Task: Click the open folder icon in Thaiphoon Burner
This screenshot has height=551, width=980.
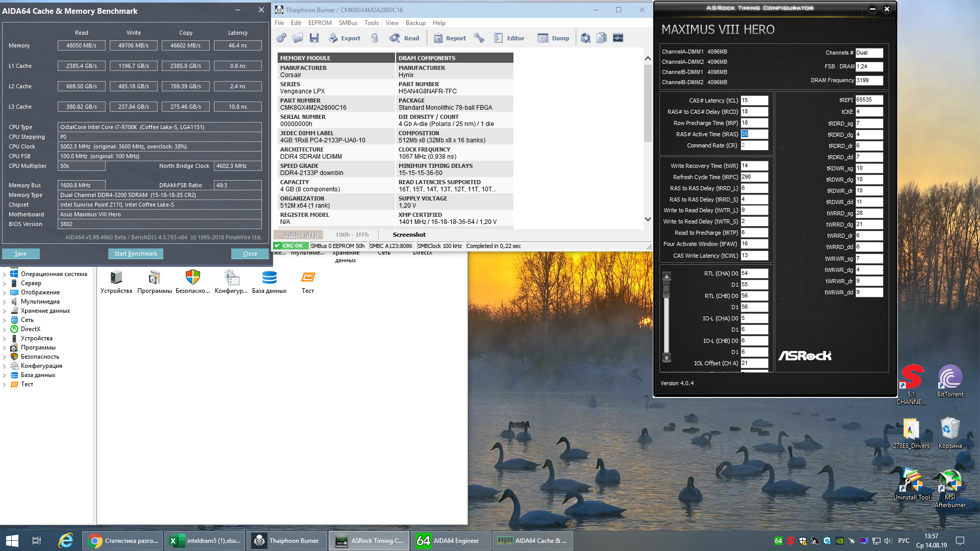Action: pyautogui.click(x=298, y=38)
